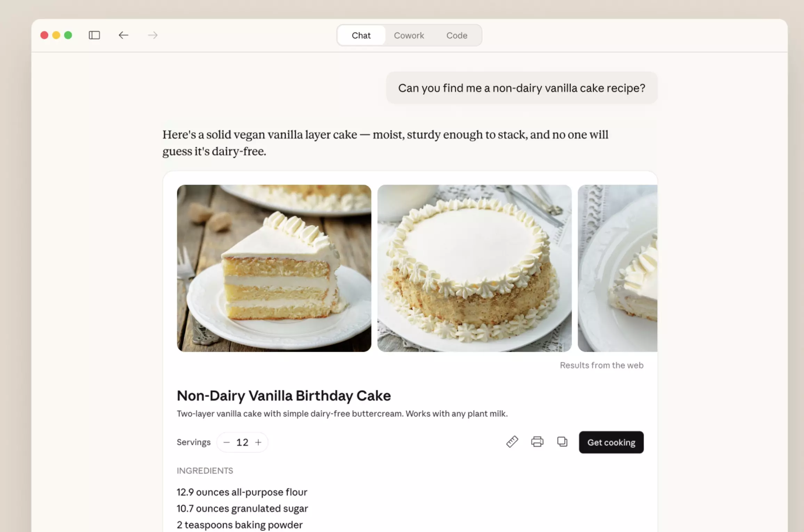Print the recipe with printer icon

[x=537, y=442]
